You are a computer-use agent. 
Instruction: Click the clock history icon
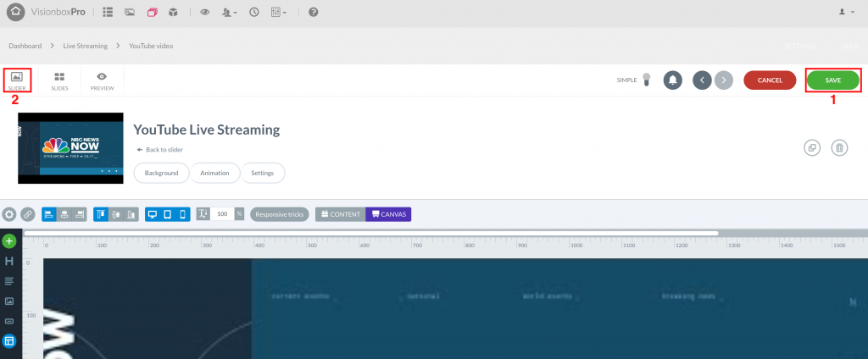point(254,12)
